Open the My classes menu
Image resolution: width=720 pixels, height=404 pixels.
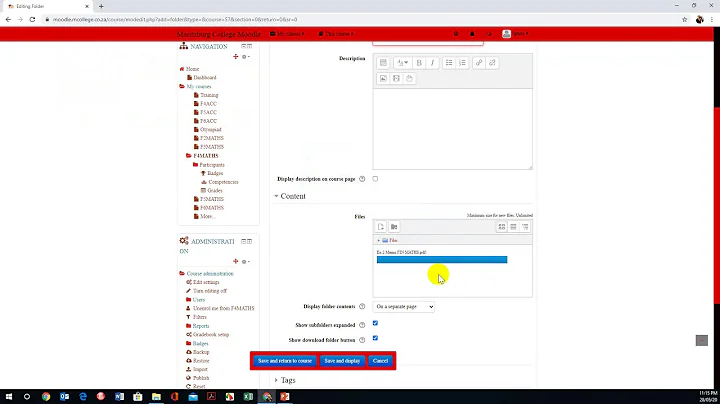click(287, 34)
